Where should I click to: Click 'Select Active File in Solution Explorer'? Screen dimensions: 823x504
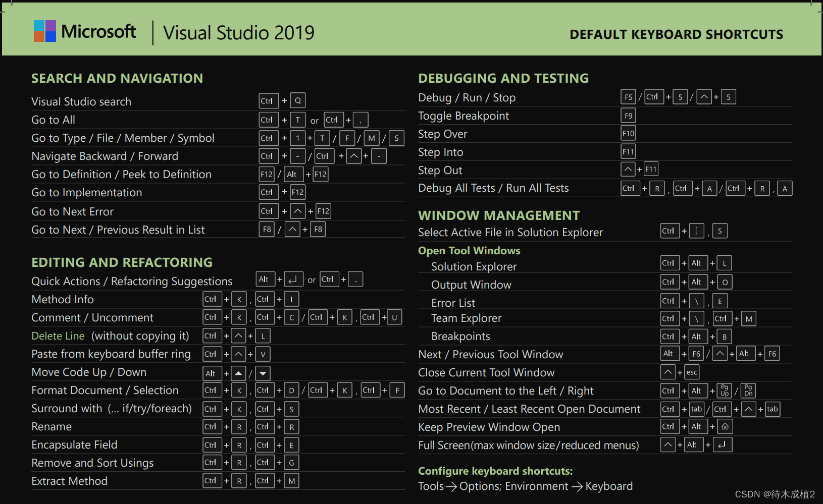510,233
